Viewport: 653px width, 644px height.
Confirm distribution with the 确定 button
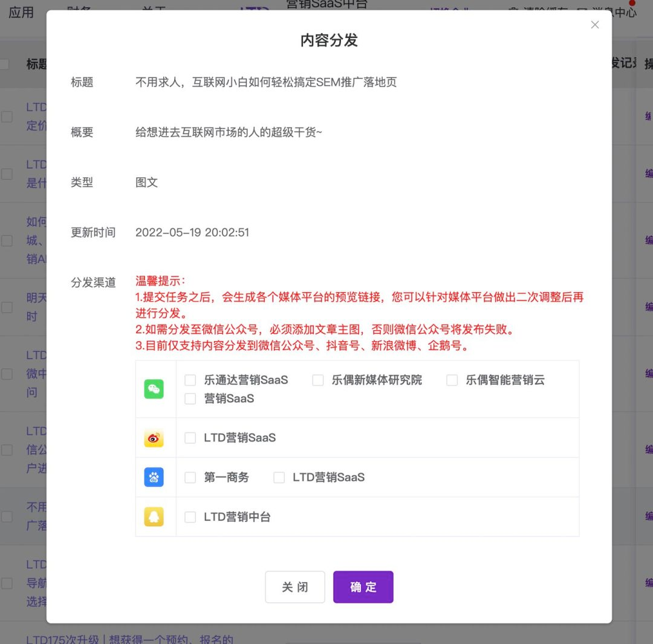tap(363, 587)
